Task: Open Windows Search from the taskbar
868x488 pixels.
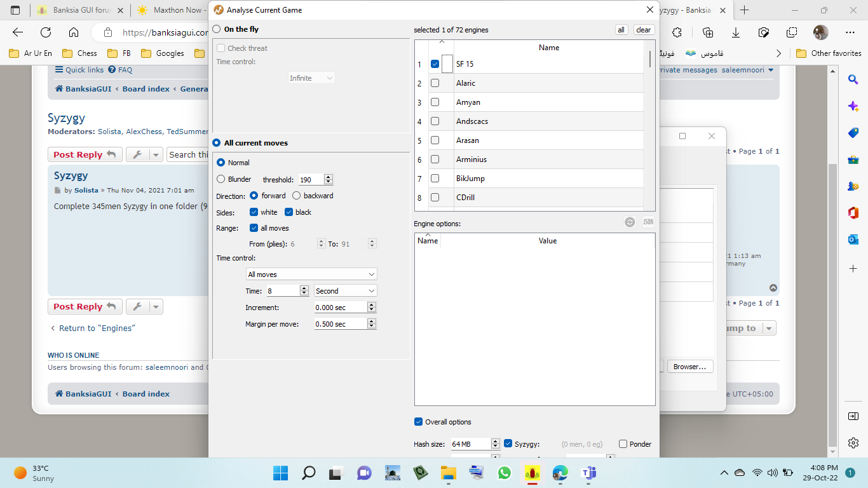Action: pos(308,473)
